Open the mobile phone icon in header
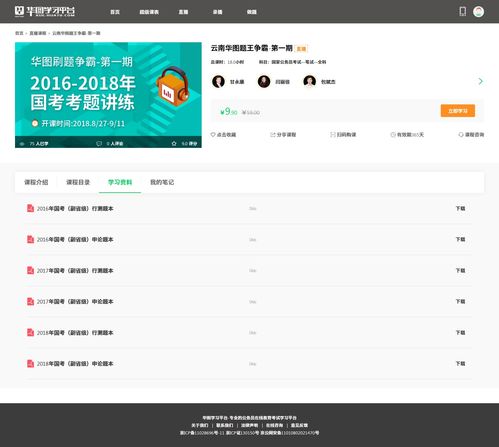499x447 pixels. point(463,11)
